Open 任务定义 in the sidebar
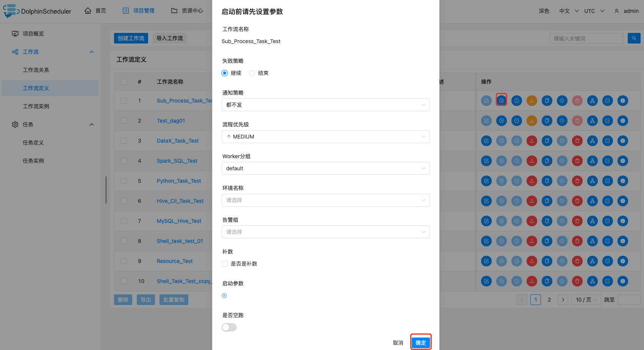Viewport: 644px width, 350px height. click(33, 143)
